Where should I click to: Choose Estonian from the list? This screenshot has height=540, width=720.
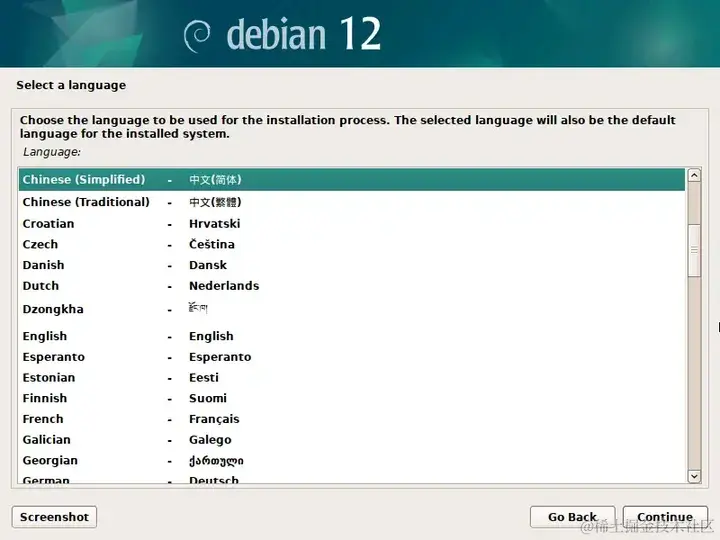(x=352, y=377)
